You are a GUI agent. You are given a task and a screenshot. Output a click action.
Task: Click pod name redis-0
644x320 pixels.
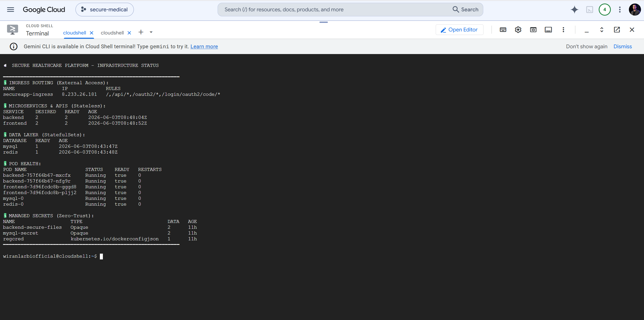click(13, 204)
